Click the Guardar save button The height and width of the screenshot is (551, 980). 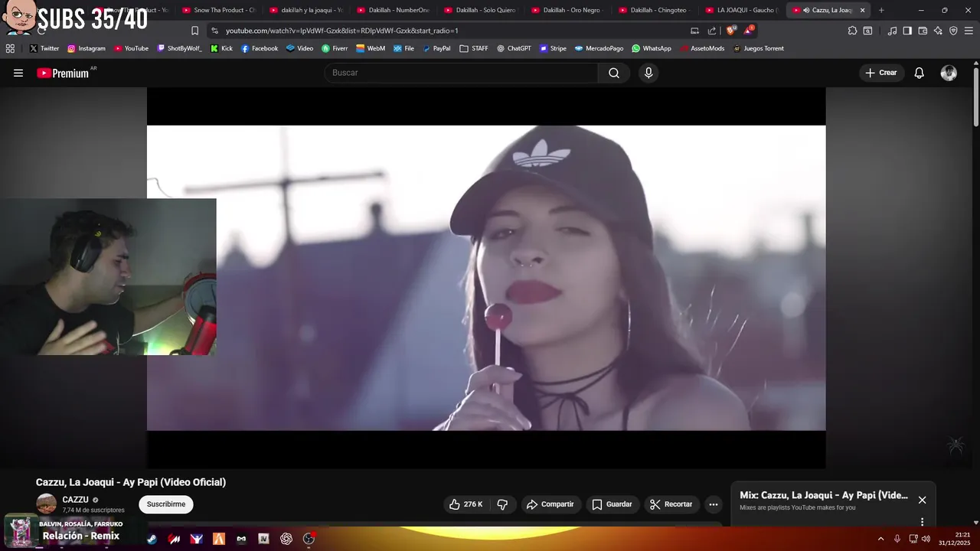click(x=612, y=504)
